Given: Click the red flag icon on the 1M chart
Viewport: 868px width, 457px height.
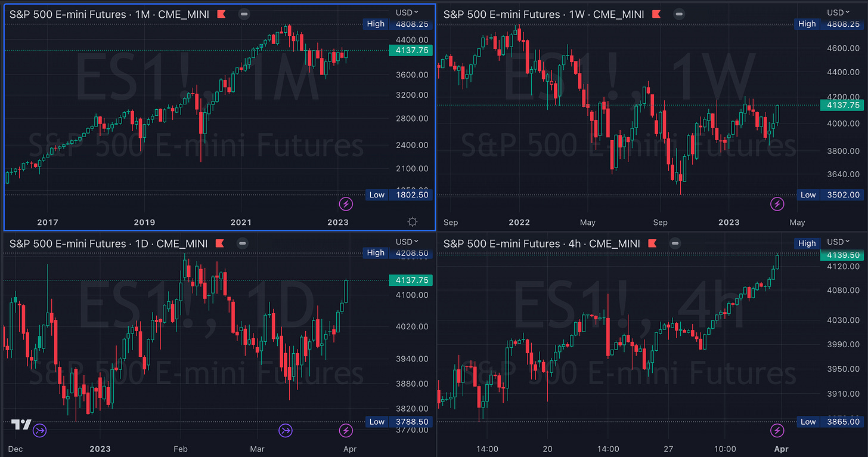Looking at the screenshot, I should pos(221,14).
